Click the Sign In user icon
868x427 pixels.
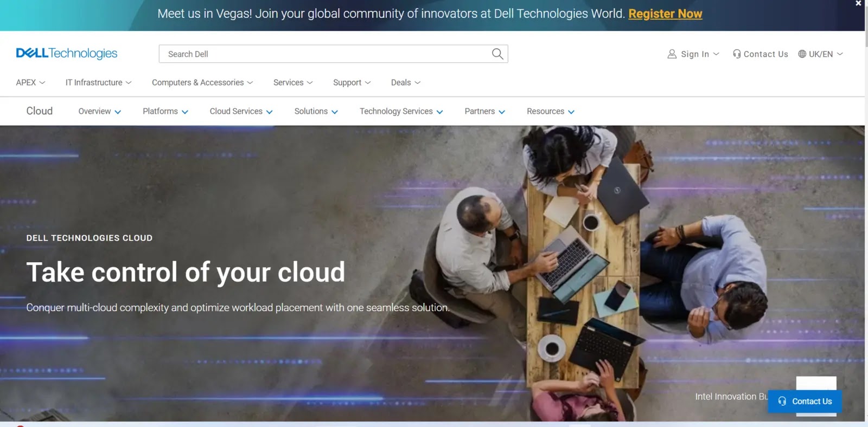[672, 54]
